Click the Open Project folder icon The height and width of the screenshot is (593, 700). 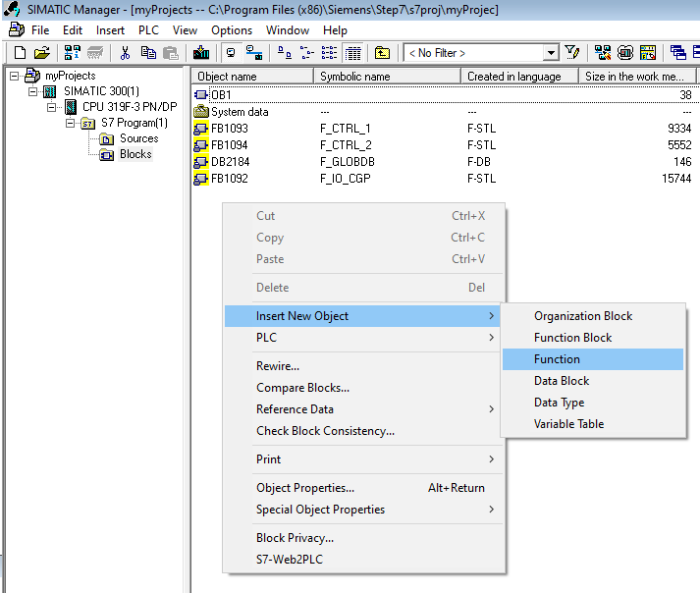click(42, 53)
